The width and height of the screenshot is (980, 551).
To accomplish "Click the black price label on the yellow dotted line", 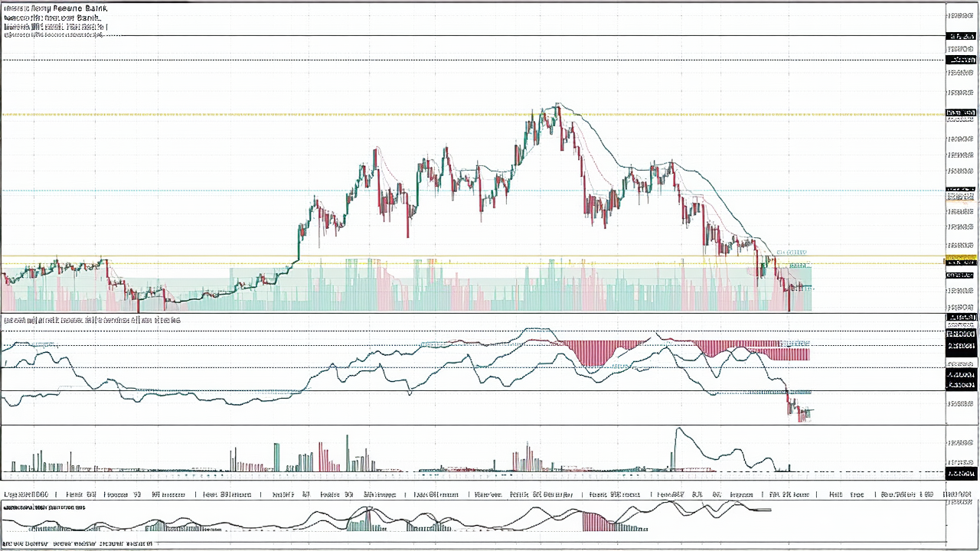I will click(x=961, y=113).
